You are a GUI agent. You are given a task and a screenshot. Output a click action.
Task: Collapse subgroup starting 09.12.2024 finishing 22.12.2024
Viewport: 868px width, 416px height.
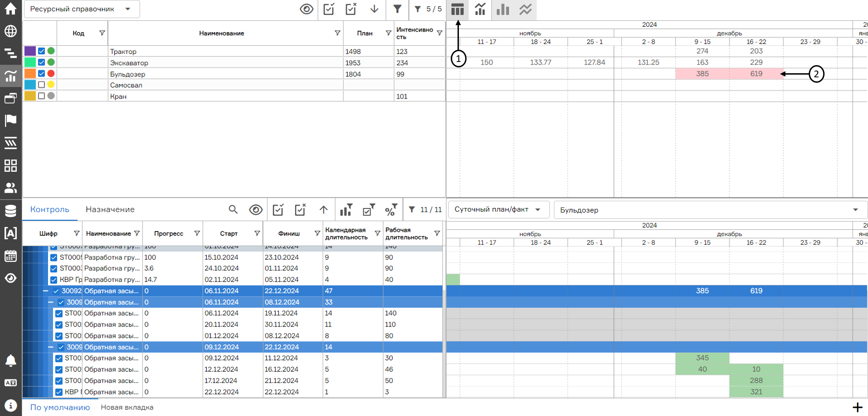[x=51, y=347]
